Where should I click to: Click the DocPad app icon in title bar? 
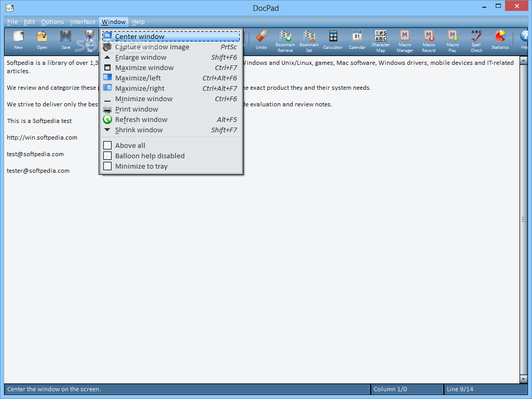(x=9, y=7)
